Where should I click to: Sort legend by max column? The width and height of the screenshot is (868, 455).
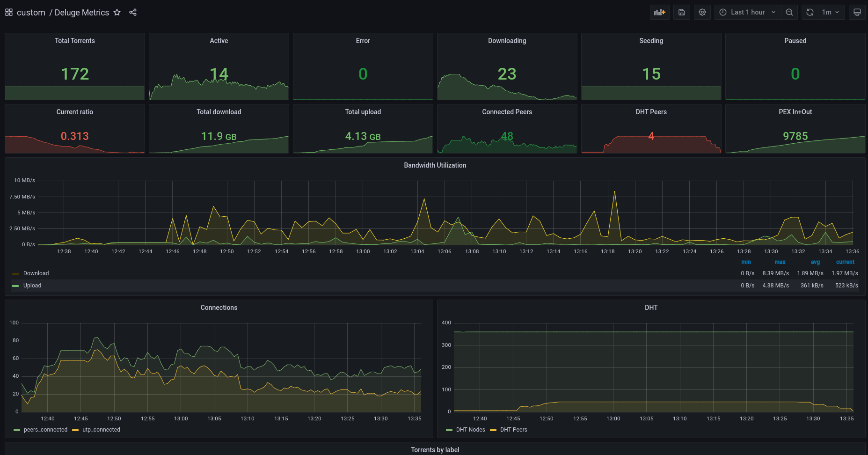click(780, 262)
